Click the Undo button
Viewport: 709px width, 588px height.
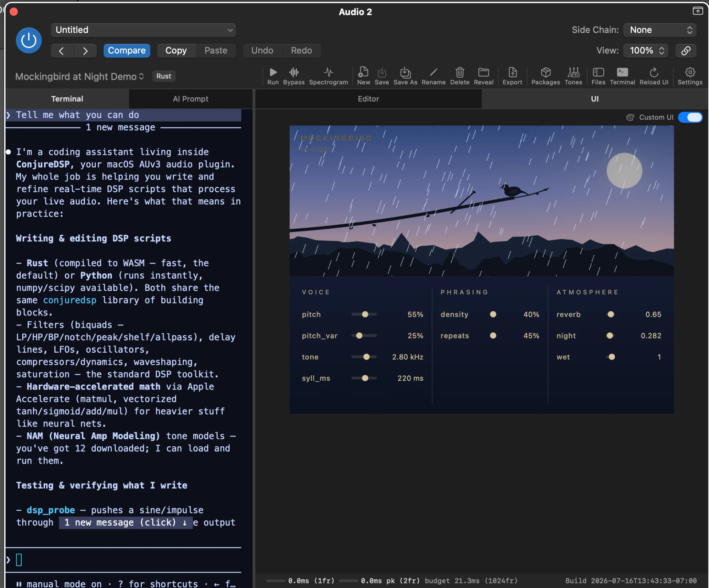tap(262, 51)
